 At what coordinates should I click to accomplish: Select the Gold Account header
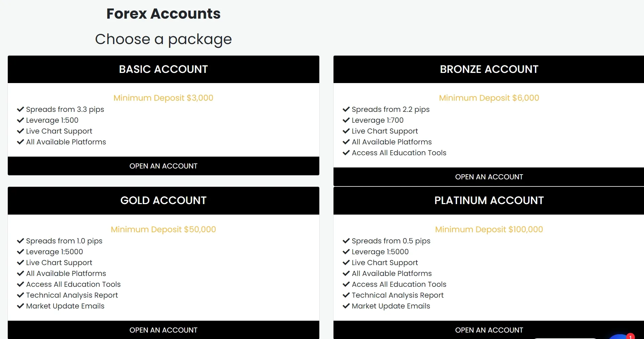click(163, 200)
